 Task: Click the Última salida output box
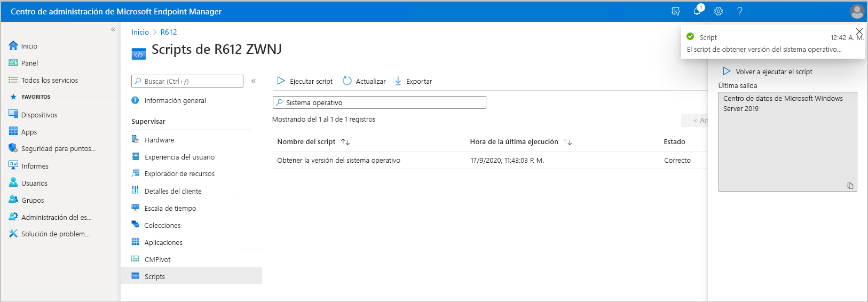pyautogui.click(x=787, y=142)
